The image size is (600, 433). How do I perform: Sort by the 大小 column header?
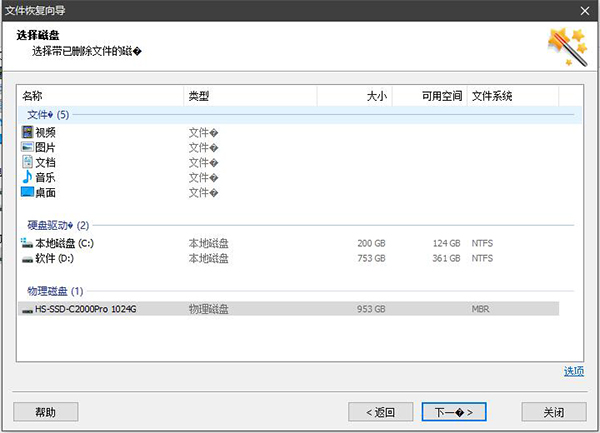click(x=354, y=96)
